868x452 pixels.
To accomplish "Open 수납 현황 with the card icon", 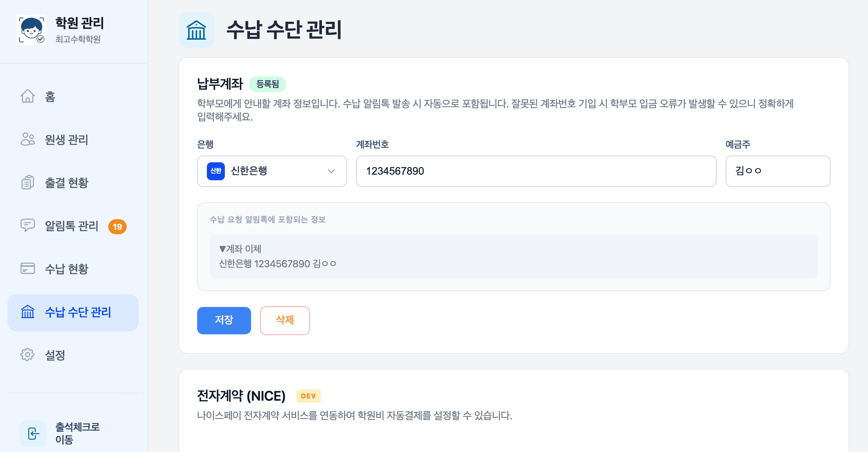I will (x=27, y=269).
